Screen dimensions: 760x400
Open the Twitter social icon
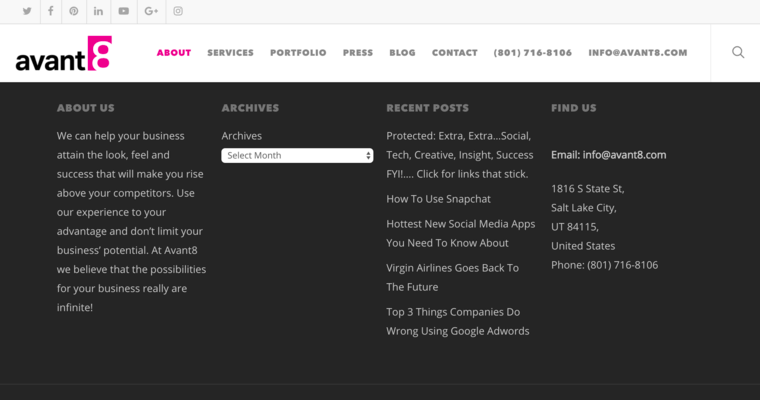pyautogui.click(x=27, y=12)
